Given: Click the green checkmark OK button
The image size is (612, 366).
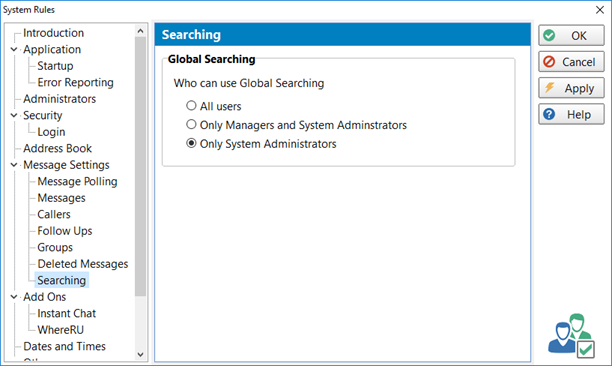Looking at the screenshot, I should (x=571, y=36).
